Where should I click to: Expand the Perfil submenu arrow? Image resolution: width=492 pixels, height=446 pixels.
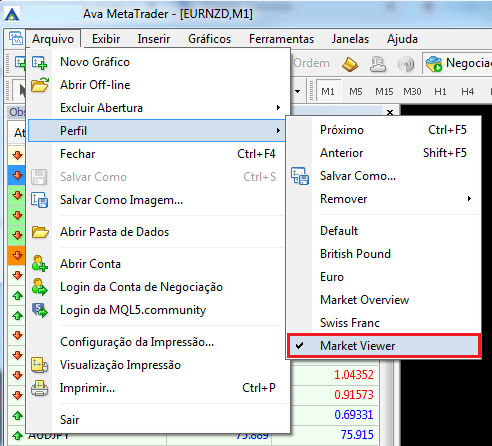(278, 131)
